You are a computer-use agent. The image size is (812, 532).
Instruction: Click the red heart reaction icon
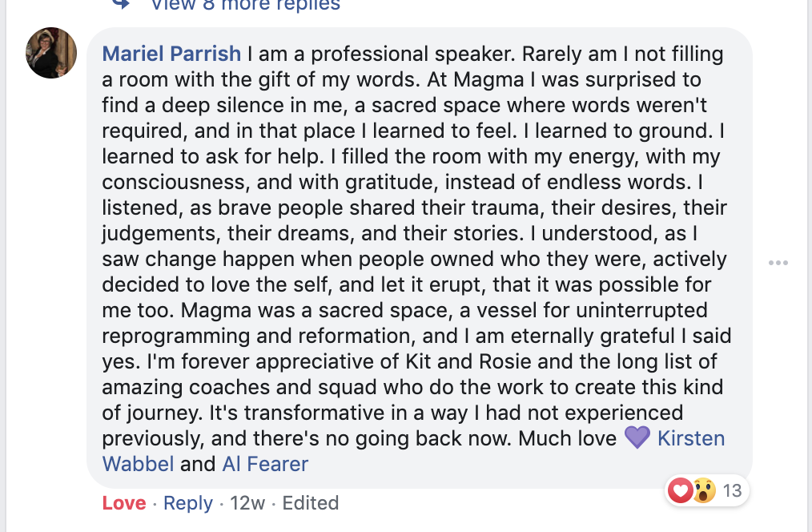681,490
